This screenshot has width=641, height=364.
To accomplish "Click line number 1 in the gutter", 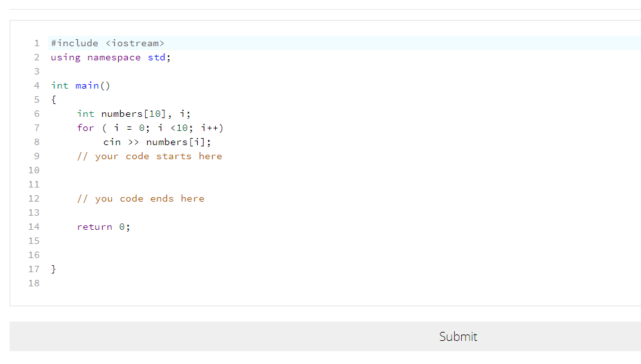I will tap(37, 43).
